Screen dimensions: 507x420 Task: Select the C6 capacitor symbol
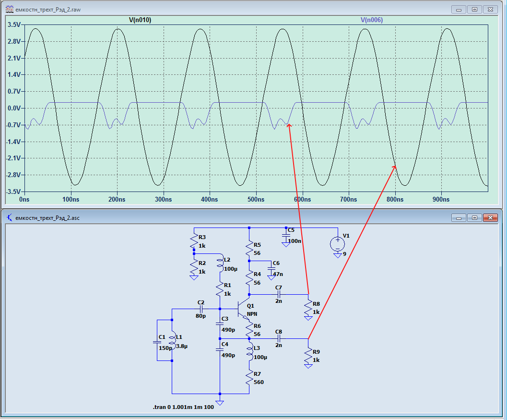point(271,269)
